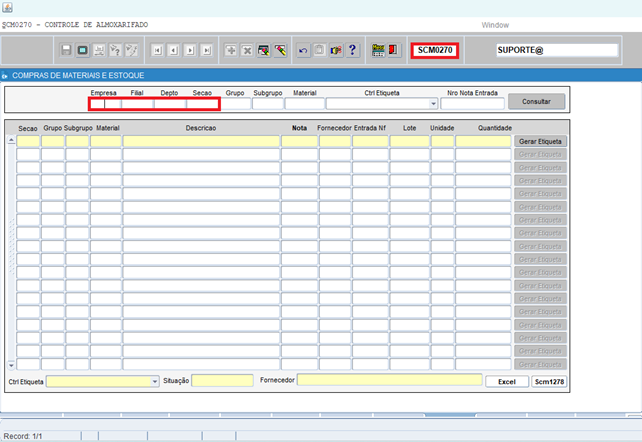The image size is (642, 442).
Task: Click the highlighted first-row Quantidade cell
Action: click(x=483, y=141)
